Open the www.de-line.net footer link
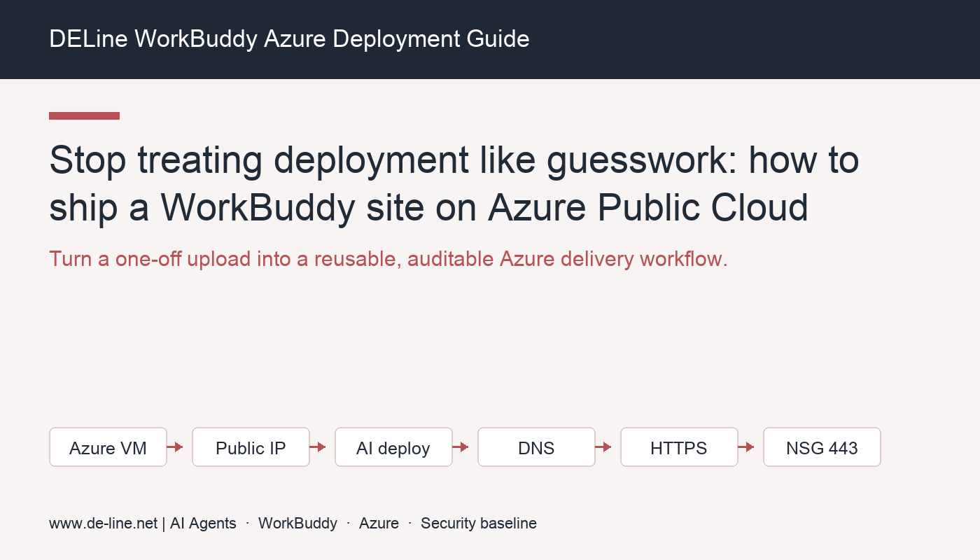 click(x=104, y=524)
